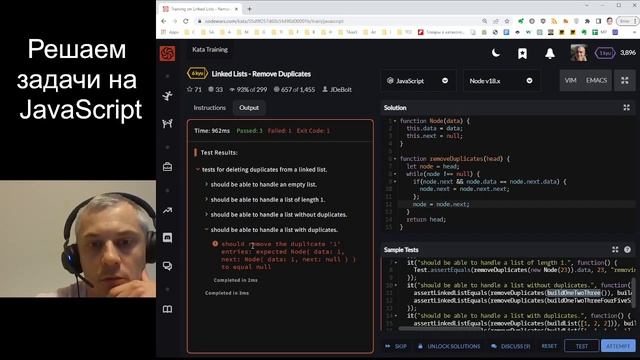This screenshot has height=360, width=640.
Task: Open the JavaScript language dropdown
Action: tap(418, 81)
